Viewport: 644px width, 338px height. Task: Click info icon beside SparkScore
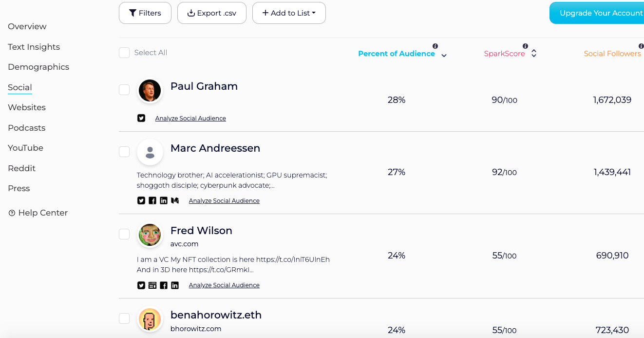525,46
